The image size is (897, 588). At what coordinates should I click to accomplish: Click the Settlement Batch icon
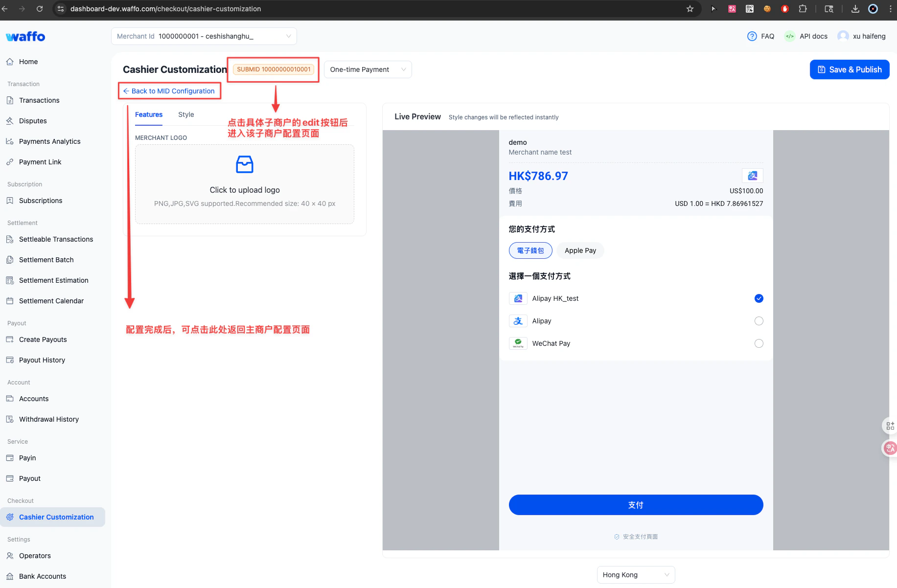[x=10, y=260]
